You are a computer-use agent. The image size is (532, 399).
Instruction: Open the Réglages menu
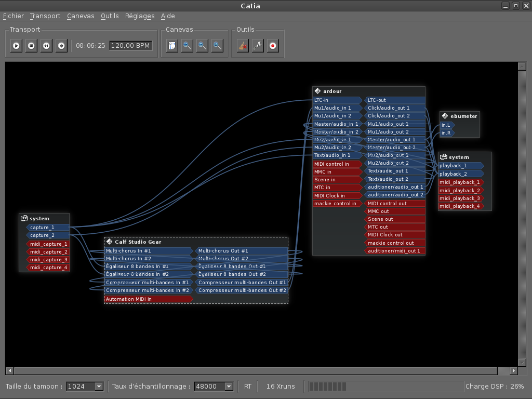[x=140, y=16]
